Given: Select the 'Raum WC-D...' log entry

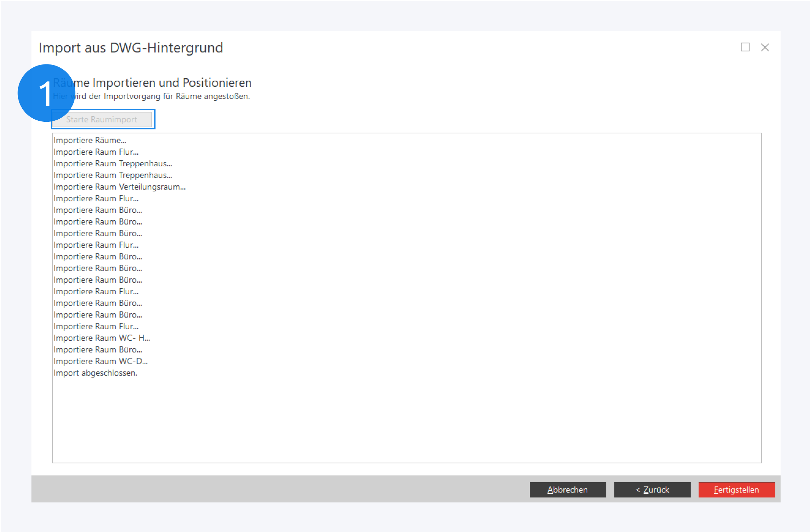Looking at the screenshot, I should tap(101, 361).
